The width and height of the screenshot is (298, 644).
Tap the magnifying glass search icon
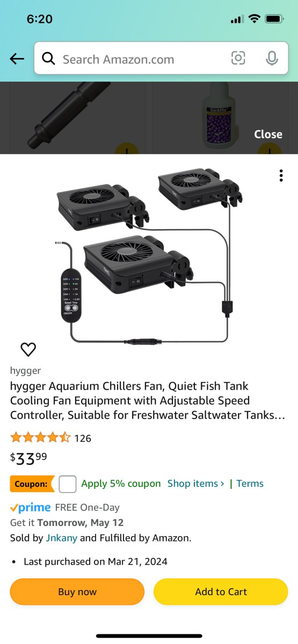pyautogui.click(x=49, y=58)
